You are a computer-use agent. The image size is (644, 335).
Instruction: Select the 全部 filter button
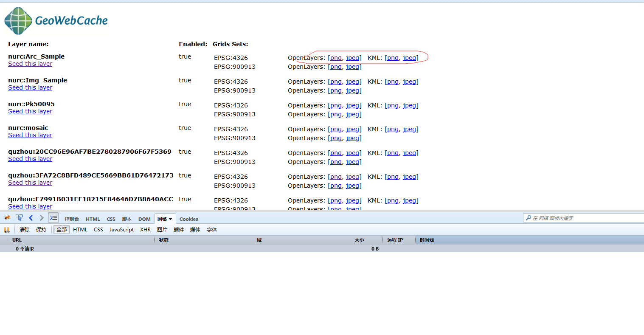62,230
